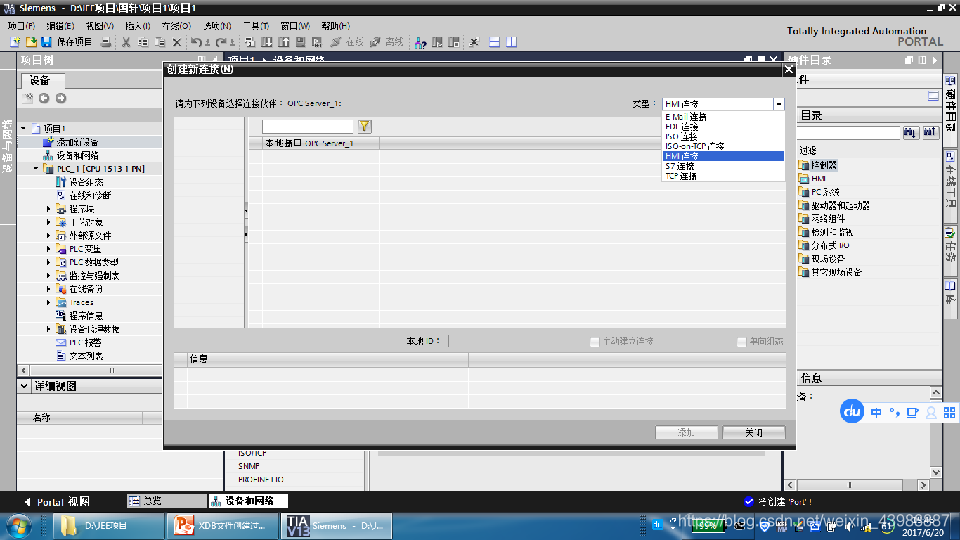Collapse the 项目1 project tree node

24,129
